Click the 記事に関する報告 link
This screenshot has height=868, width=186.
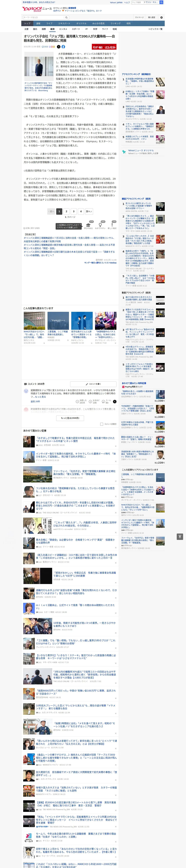click(31, 228)
